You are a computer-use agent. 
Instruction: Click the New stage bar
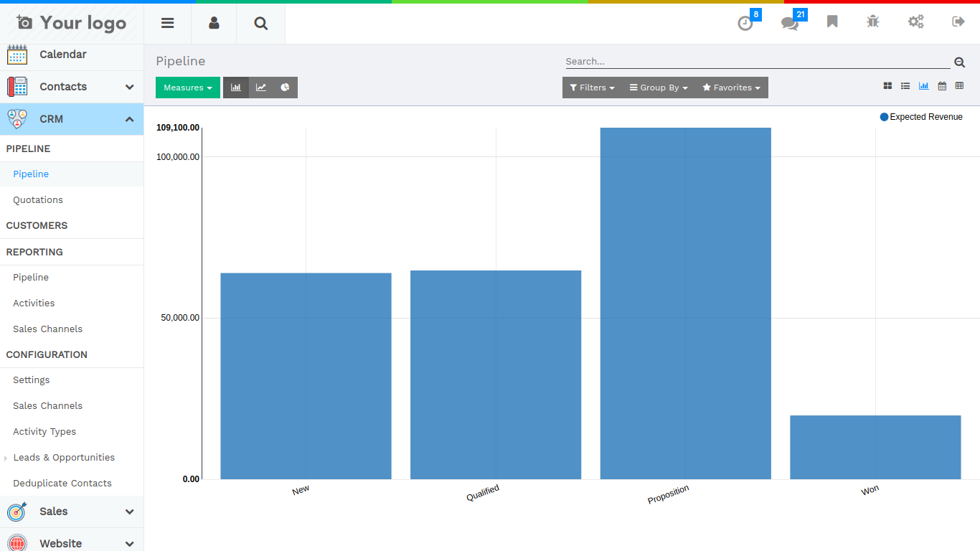point(306,376)
